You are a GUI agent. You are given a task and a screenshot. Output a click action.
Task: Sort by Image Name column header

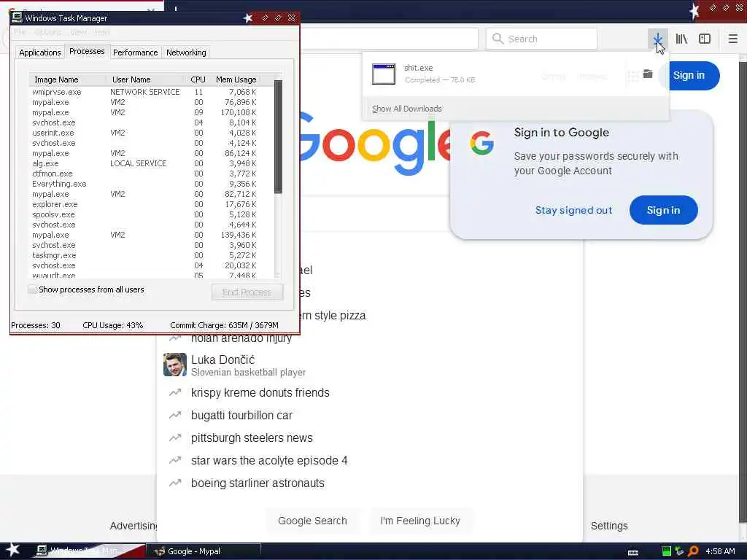(x=67, y=79)
